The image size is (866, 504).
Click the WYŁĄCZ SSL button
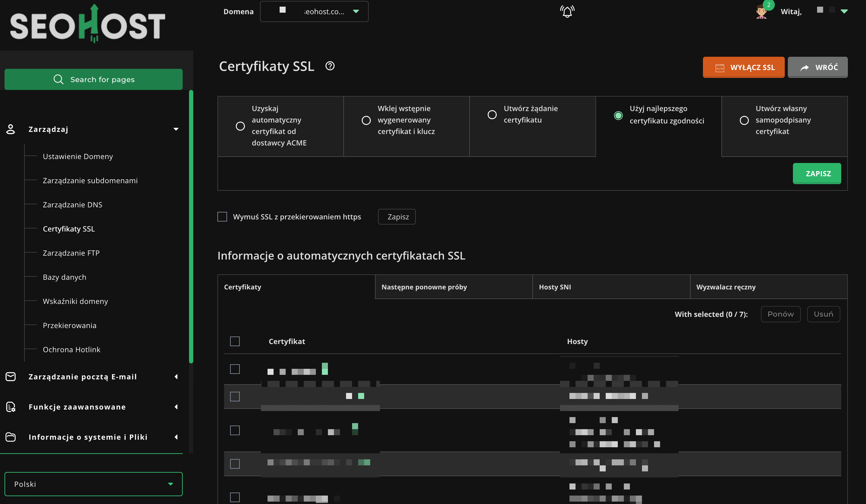point(743,67)
